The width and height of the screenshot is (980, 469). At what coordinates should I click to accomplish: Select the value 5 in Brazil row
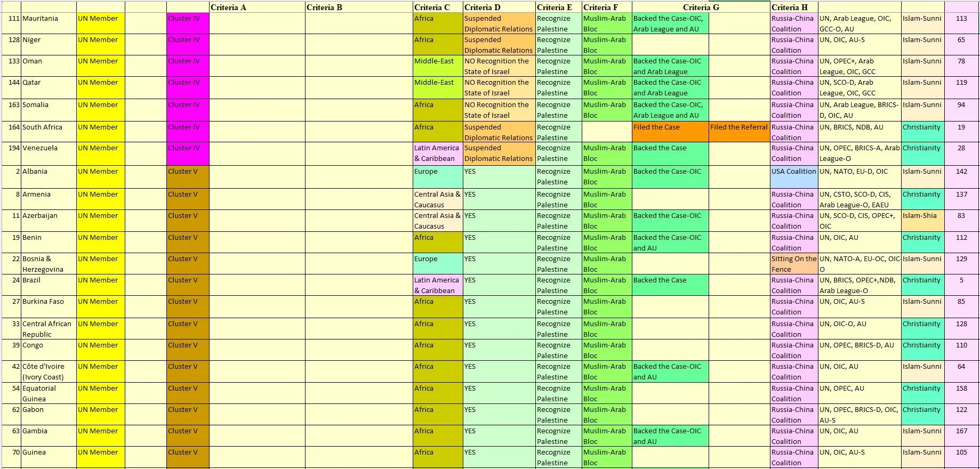pos(961,285)
